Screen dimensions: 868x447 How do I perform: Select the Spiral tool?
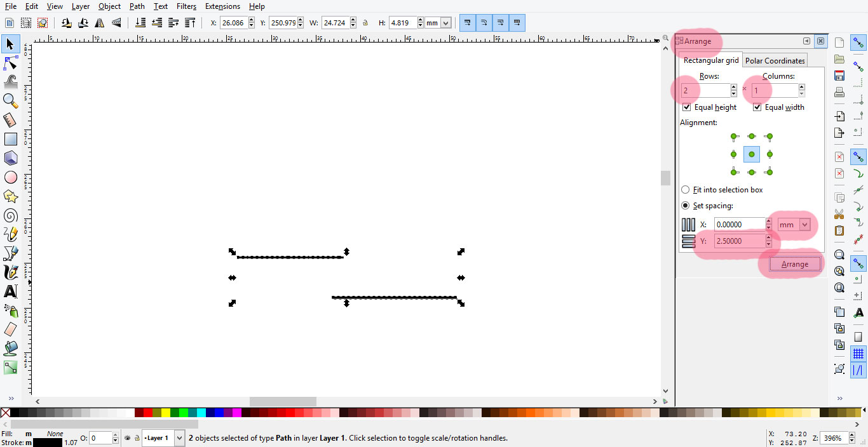point(10,215)
